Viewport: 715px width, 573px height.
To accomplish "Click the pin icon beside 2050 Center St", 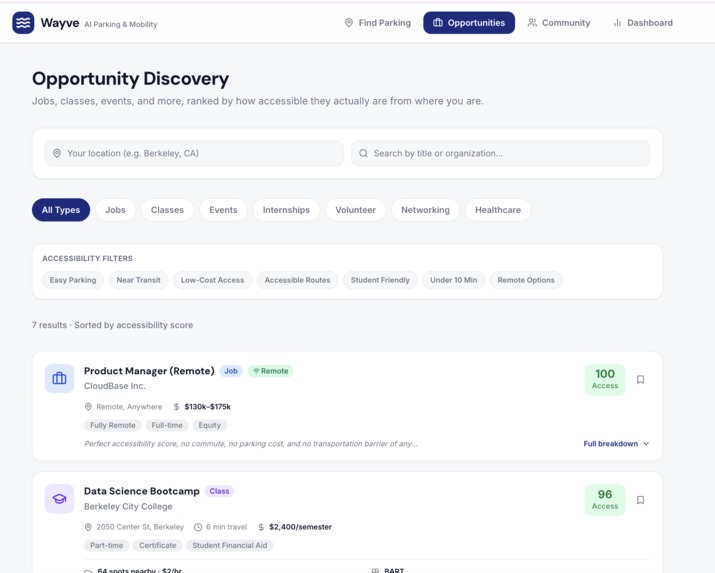I will pos(88,527).
